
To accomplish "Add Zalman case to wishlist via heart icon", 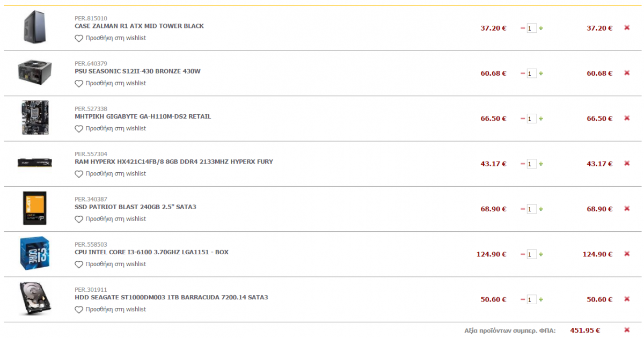I will pos(79,38).
